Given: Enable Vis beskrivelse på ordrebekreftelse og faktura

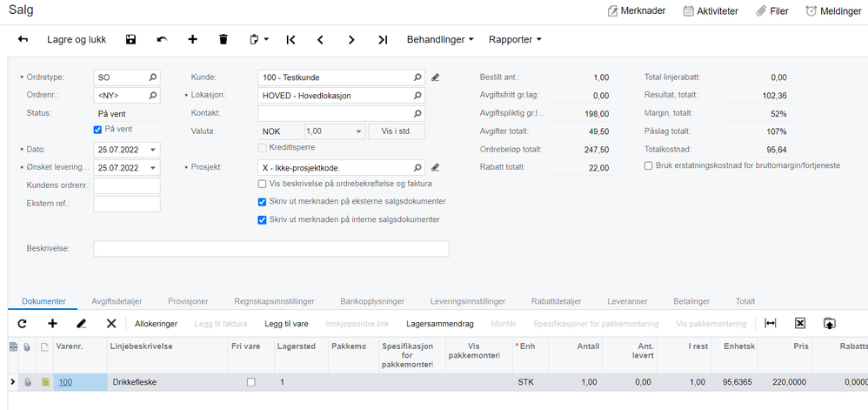Looking at the screenshot, I should tap(263, 184).
